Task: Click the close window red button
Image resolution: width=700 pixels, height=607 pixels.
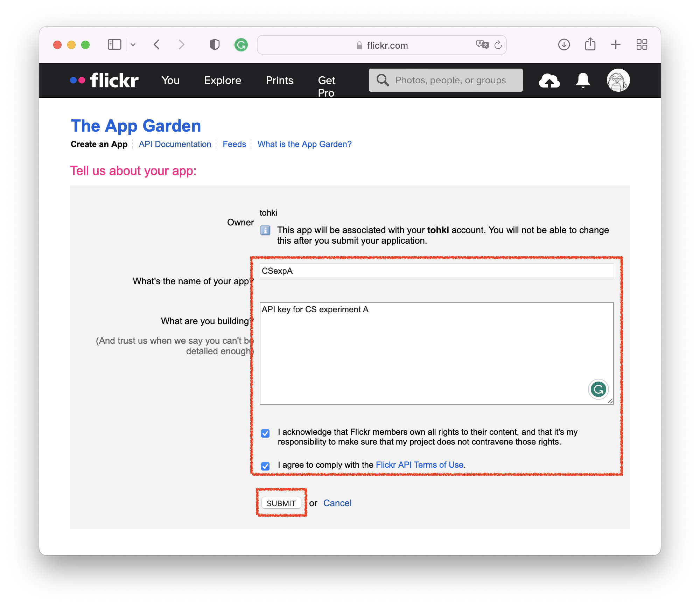Action: 57,45
